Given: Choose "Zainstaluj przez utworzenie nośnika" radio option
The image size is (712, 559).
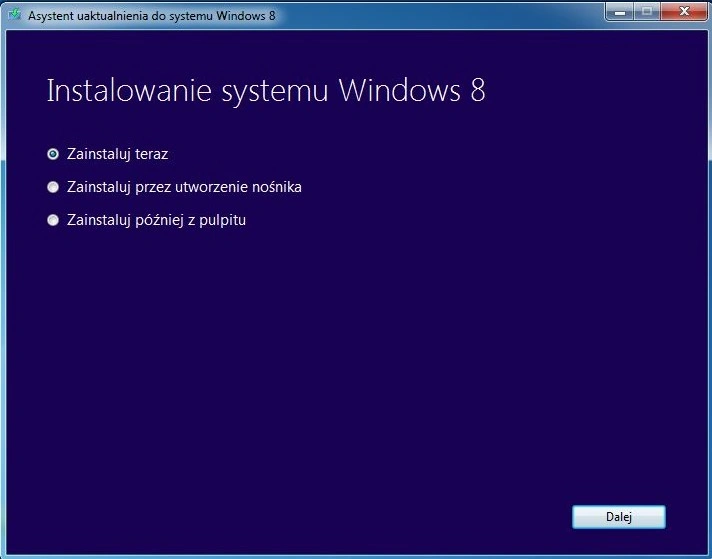Looking at the screenshot, I should [x=53, y=187].
